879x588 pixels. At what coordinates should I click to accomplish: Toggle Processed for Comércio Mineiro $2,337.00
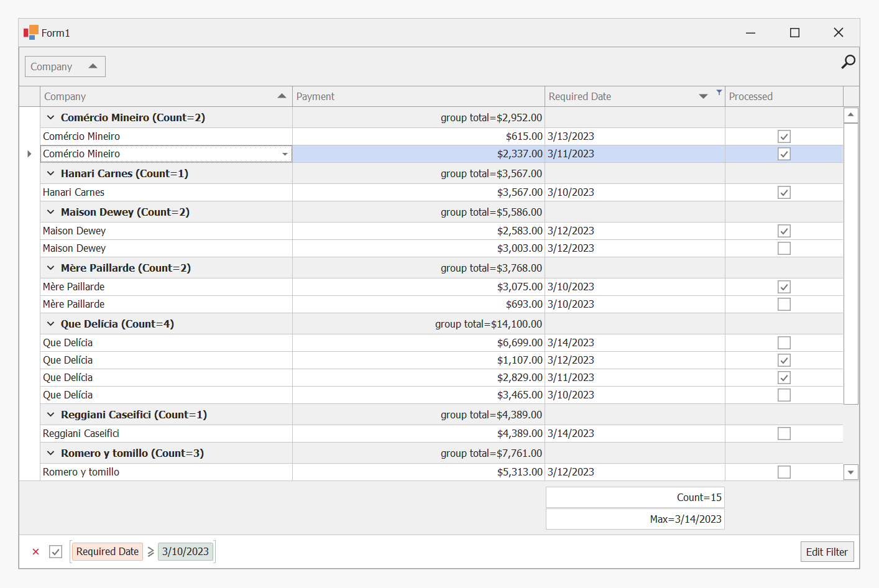click(784, 154)
